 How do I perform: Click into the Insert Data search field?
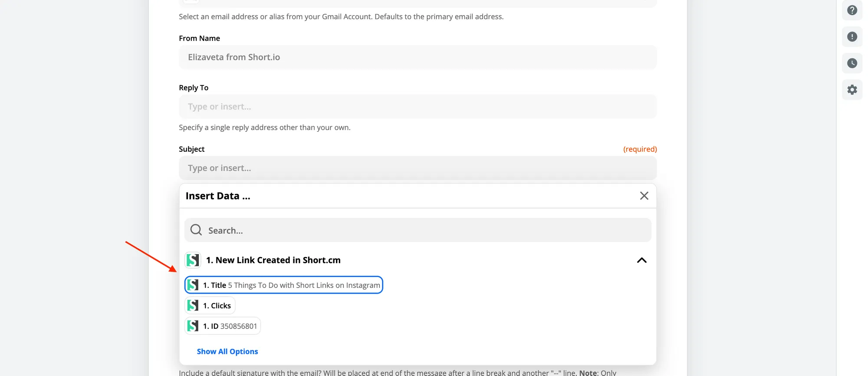click(x=418, y=230)
